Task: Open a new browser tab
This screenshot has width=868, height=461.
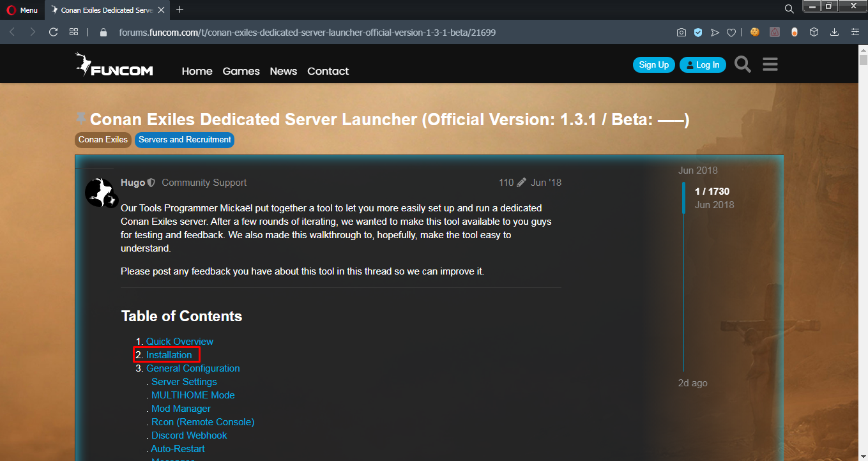Action: pos(180,10)
